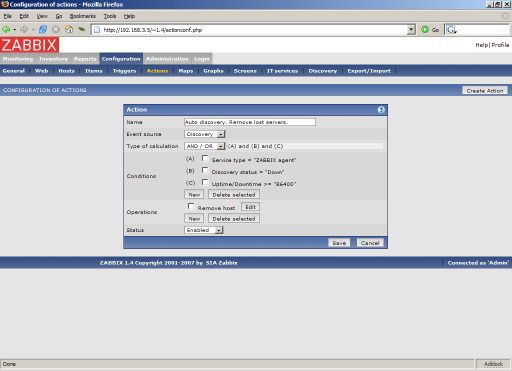Click the green Go icon

(x=425, y=30)
